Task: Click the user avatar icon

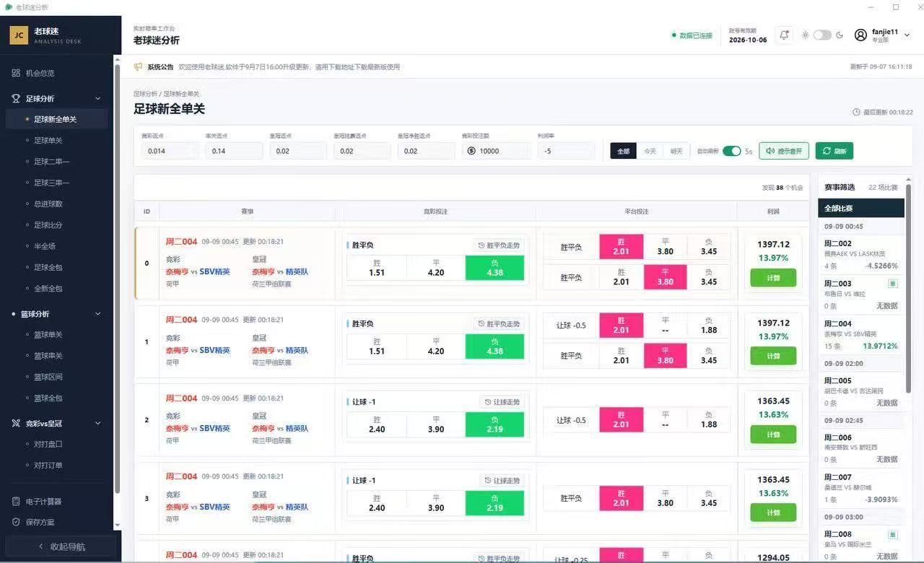Action: (860, 35)
